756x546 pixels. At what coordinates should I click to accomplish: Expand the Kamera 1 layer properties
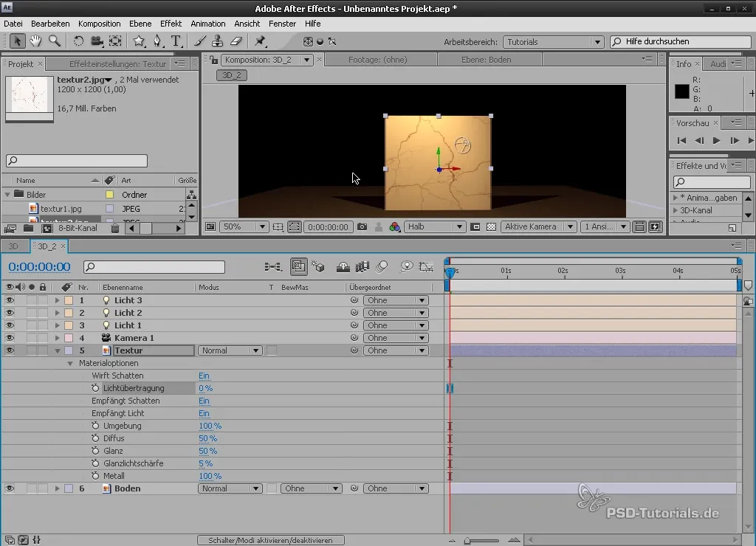tap(57, 338)
